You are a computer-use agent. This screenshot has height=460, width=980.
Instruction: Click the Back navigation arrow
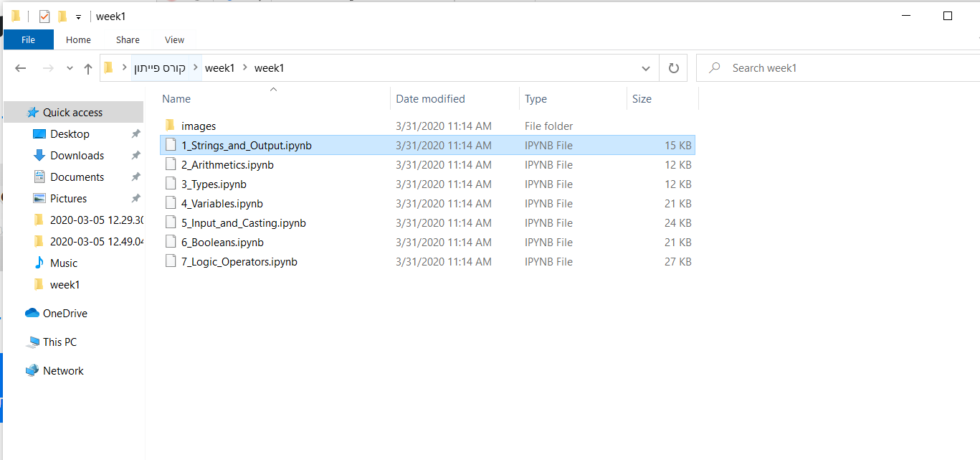coord(21,68)
